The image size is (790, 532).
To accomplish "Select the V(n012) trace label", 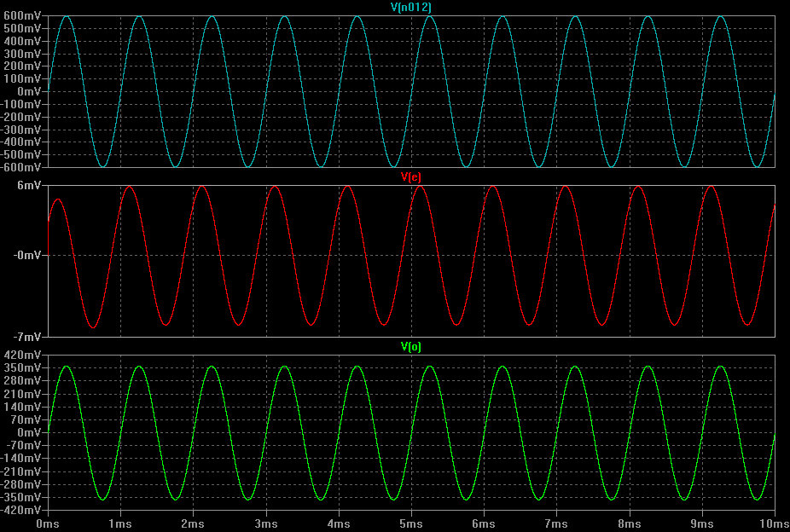I will pos(411,7).
